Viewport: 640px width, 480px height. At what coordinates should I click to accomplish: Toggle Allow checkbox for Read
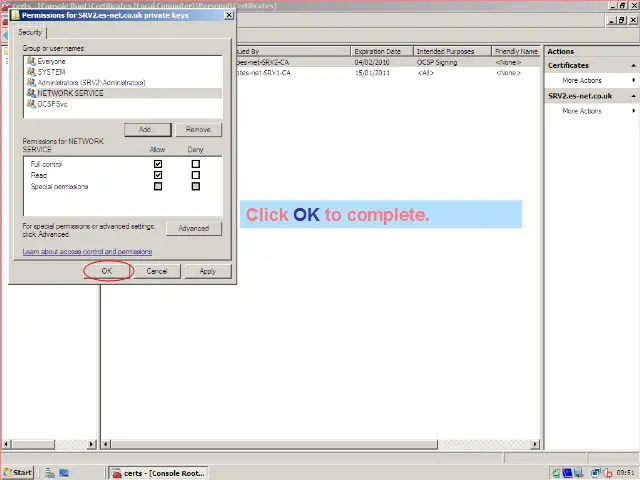[x=158, y=175]
